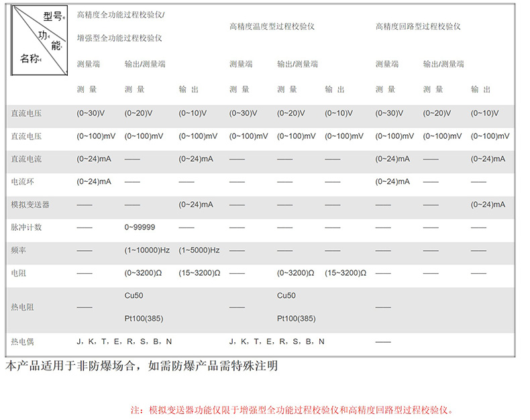Select the (1~10000)Hz frequency measurement value

[147, 250]
